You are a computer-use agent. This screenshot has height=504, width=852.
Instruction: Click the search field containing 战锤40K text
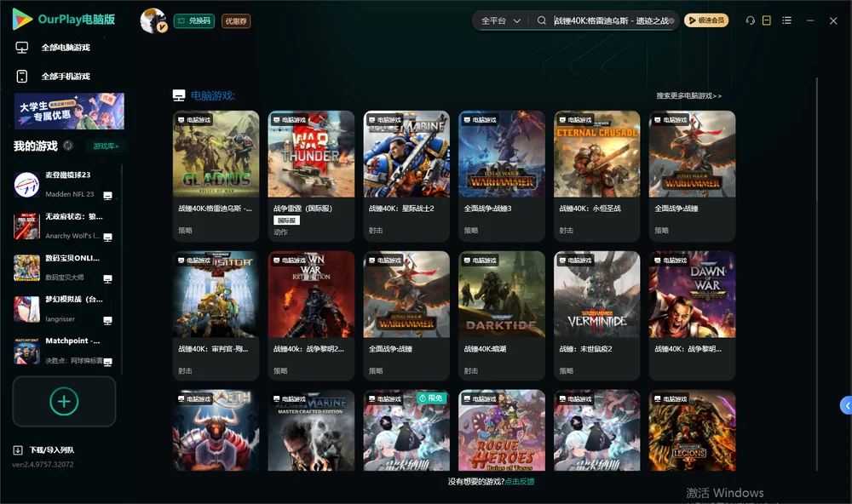613,20
